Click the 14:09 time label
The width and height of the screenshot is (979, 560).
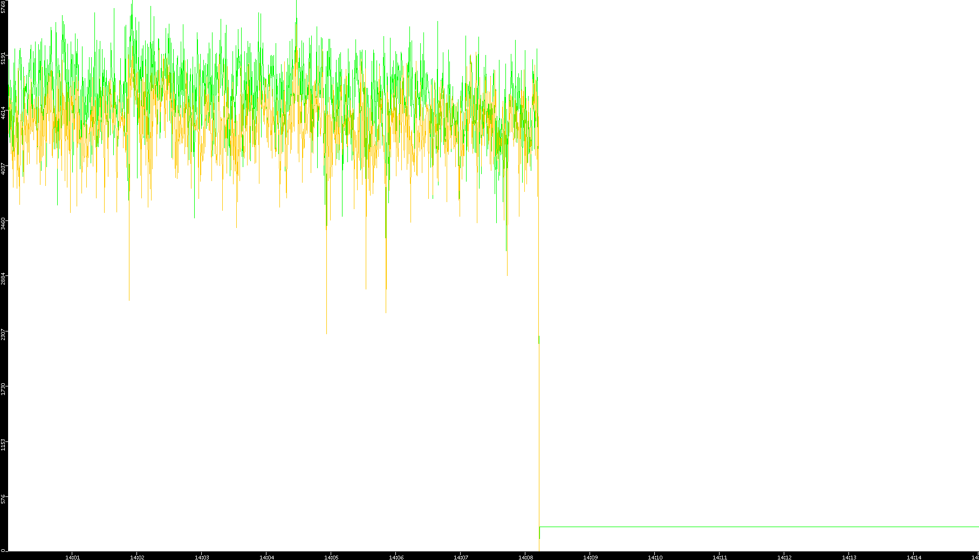[x=590, y=557]
